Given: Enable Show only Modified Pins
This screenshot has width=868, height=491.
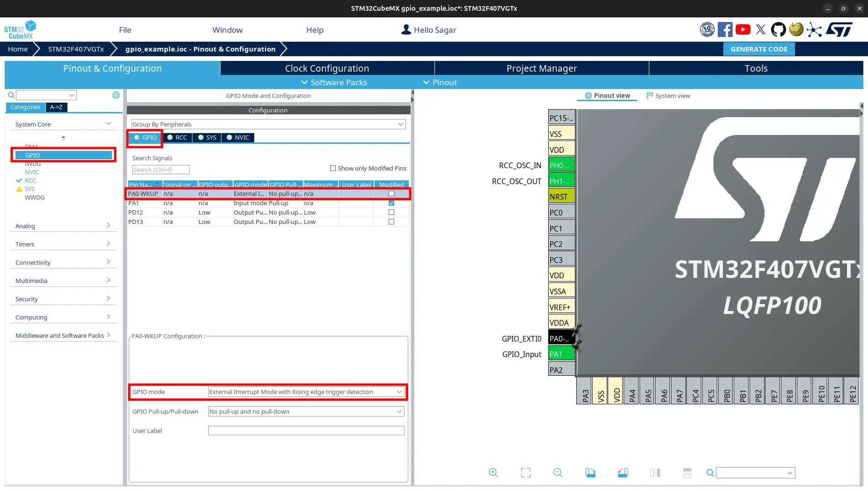Looking at the screenshot, I should [333, 168].
